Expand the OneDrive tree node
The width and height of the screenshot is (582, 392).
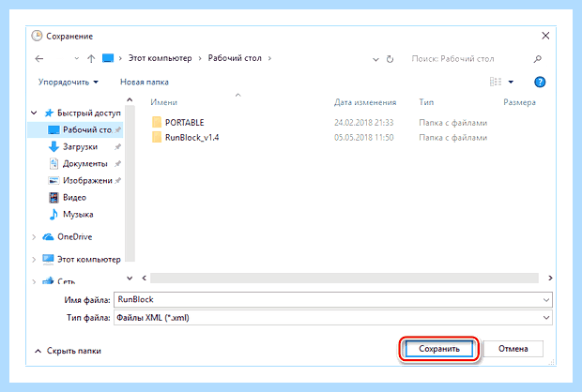[34, 237]
